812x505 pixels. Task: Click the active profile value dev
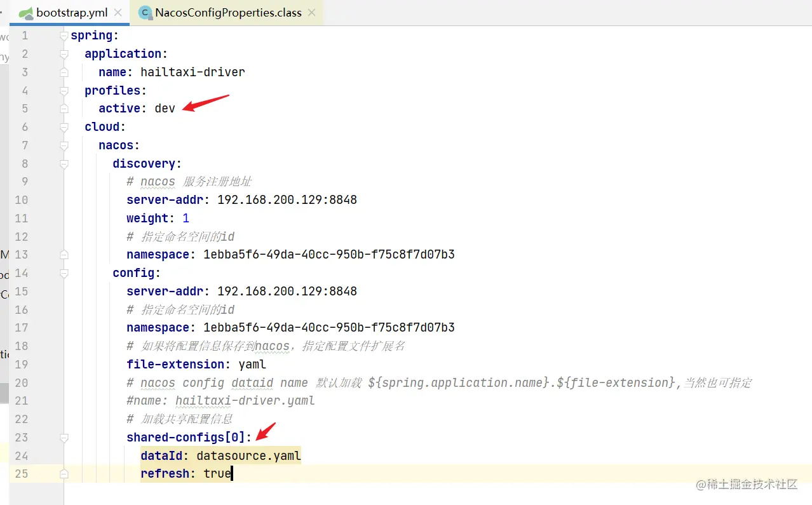coord(165,109)
